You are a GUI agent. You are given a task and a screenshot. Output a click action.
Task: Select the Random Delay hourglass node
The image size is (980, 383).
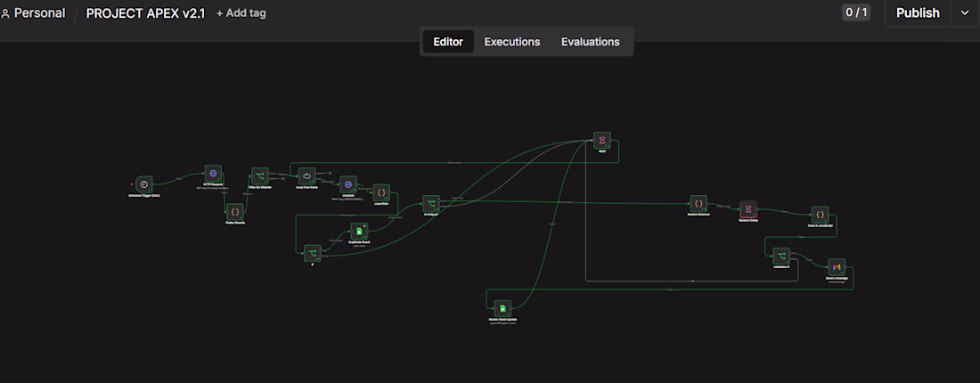pyautogui.click(x=748, y=210)
